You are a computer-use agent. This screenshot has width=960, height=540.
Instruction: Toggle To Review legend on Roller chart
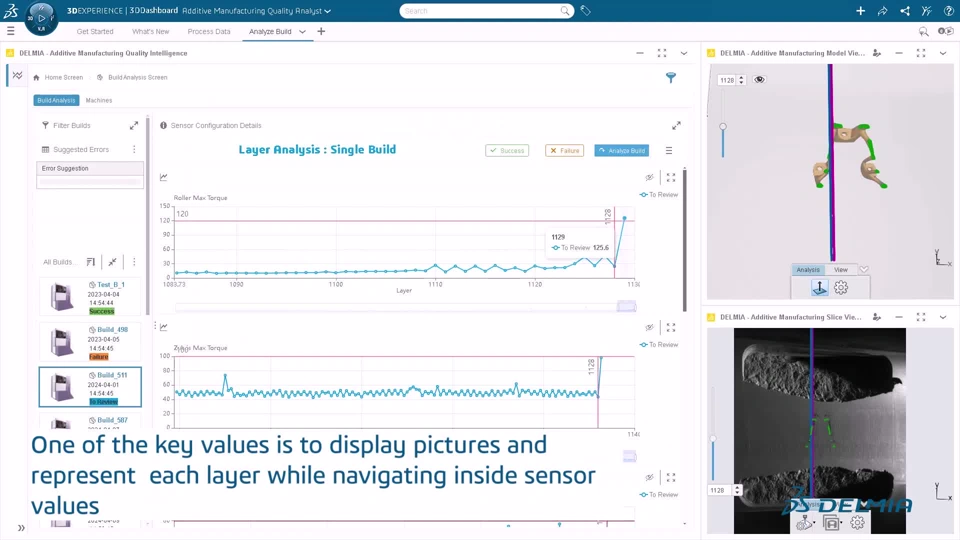click(659, 195)
